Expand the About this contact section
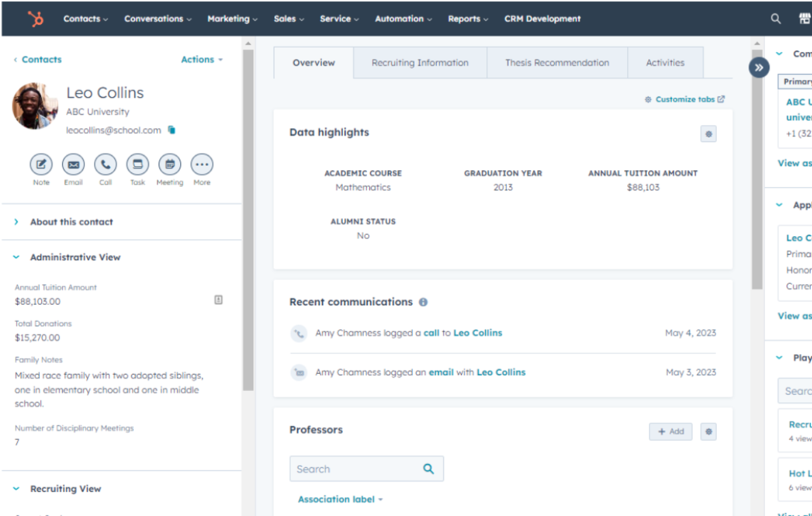Screen dimensions: 812x516 click(71, 222)
